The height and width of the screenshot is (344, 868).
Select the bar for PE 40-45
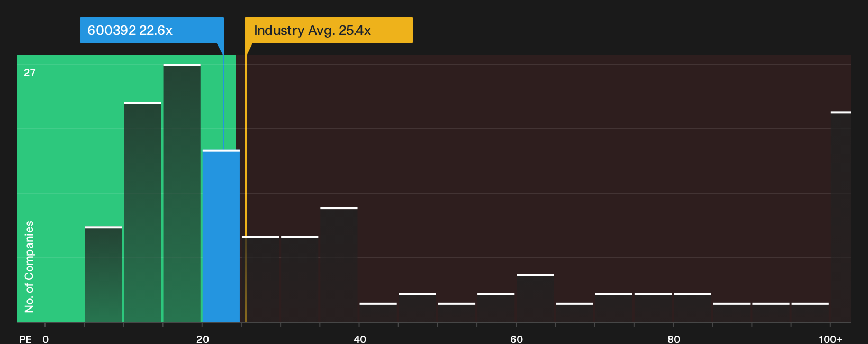point(378,312)
